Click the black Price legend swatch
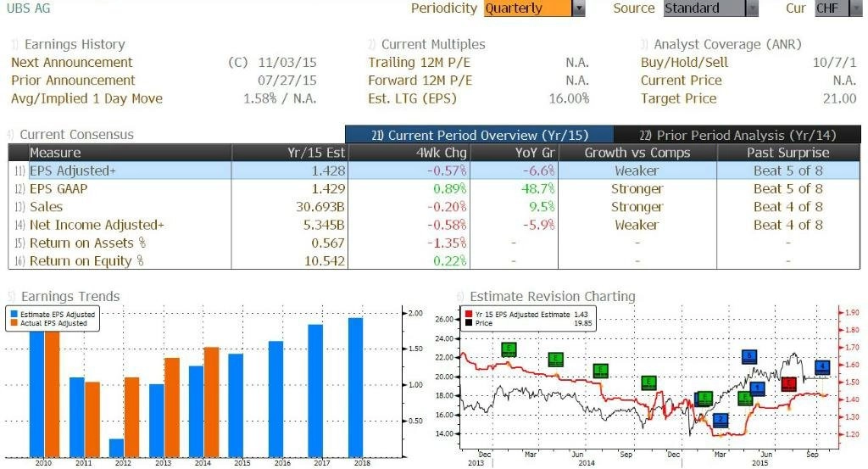 (x=468, y=323)
